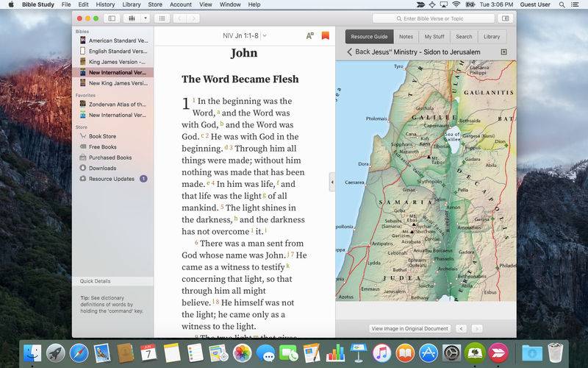Open Zondervan Atlas favorite

112,105
